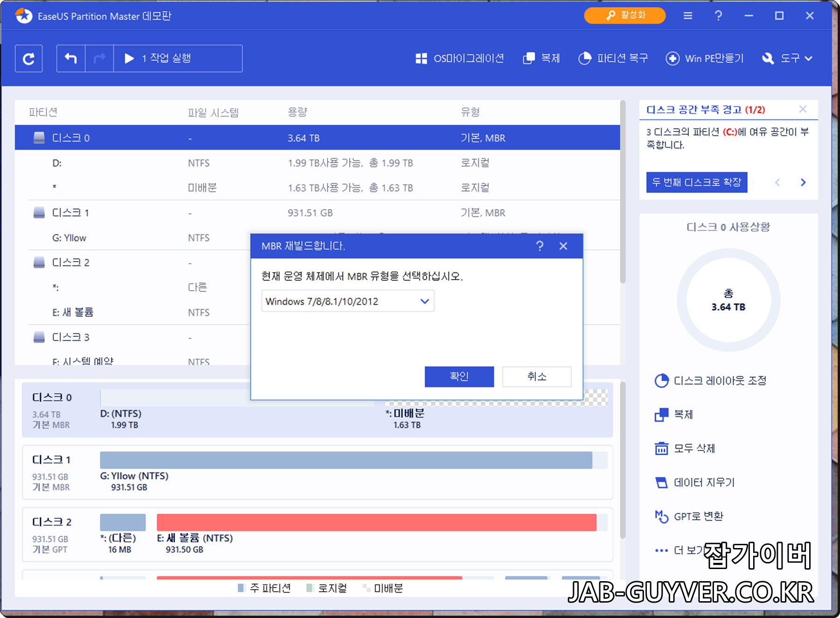This screenshot has width=840, height=618.
Task: Click 디스크 레이아웃 조정 action
Action: tap(710, 381)
